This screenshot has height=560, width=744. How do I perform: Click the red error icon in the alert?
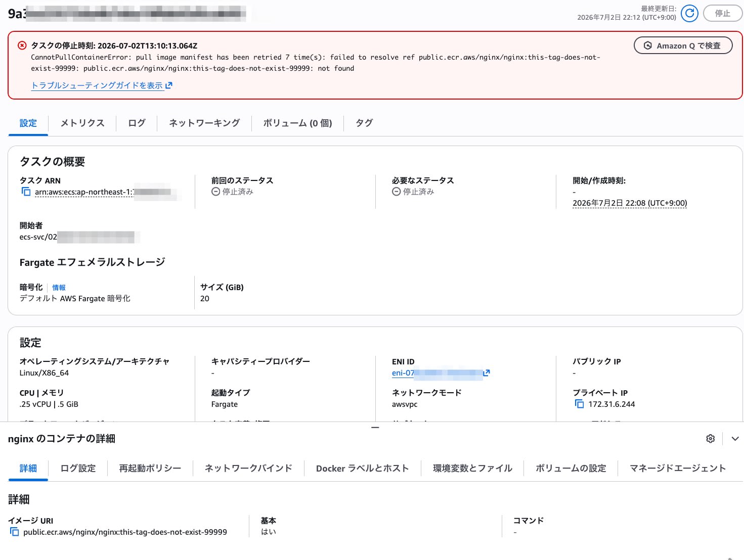tap(22, 45)
